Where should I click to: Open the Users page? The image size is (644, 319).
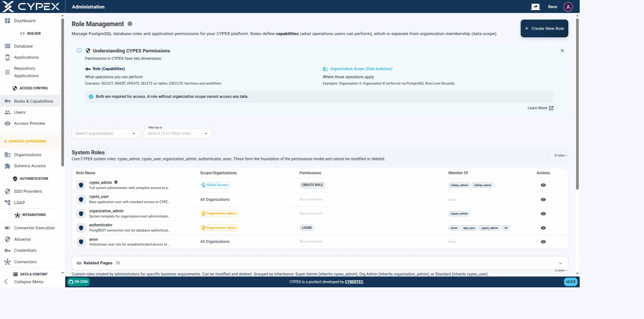tap(30, 112)
